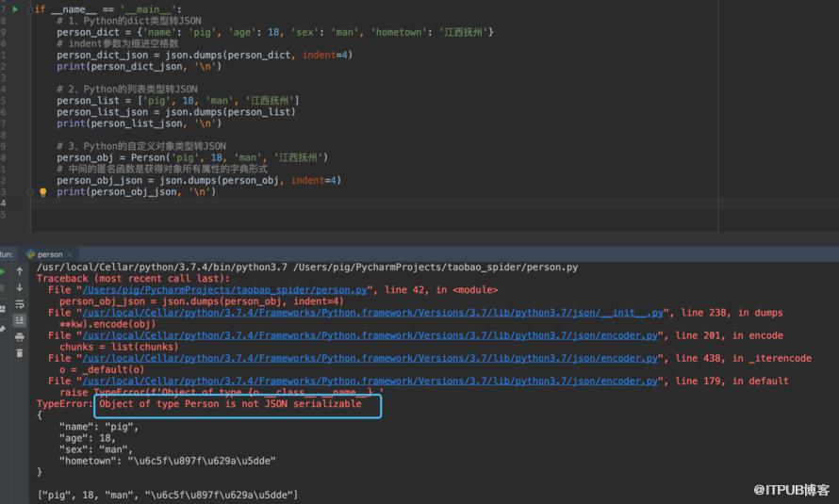Click the up arrow to go up the stack trace
Screen dimensions: 839x504
(19, 271)
